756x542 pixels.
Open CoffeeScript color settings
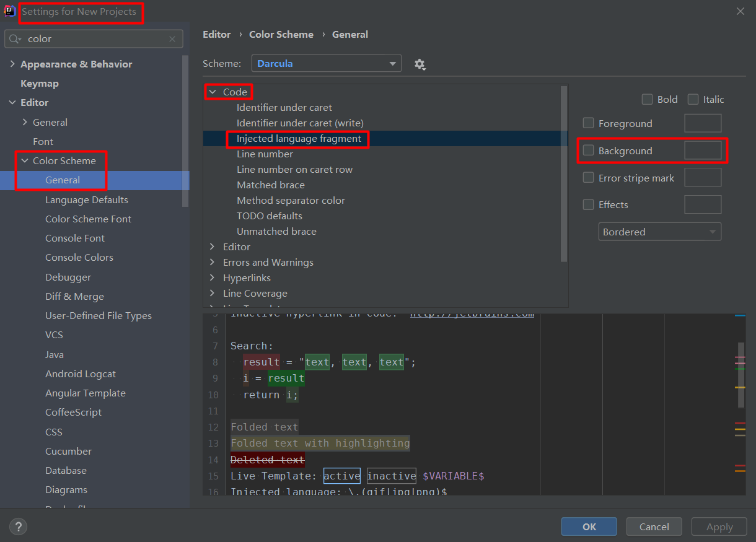[x=73, y=412]
